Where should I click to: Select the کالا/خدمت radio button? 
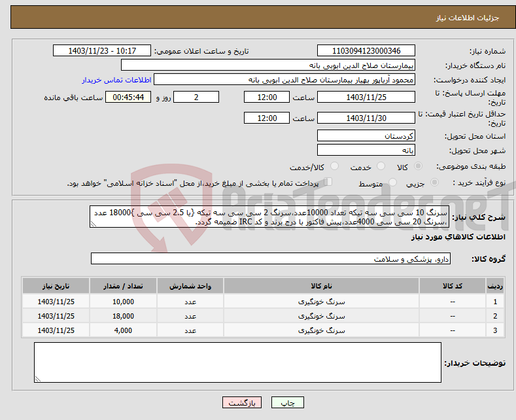[x=334, y=166]
